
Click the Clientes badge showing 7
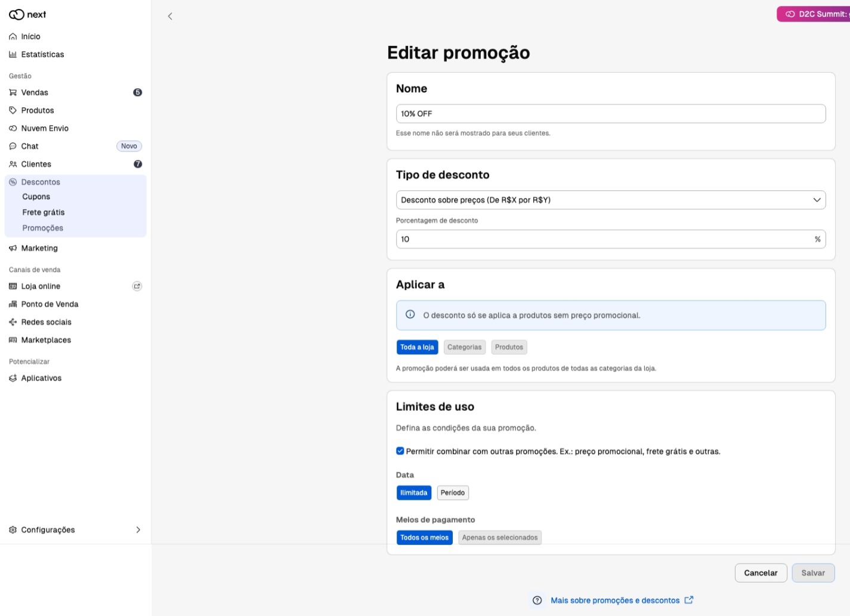pyautogui.click(x=138, y=164)
